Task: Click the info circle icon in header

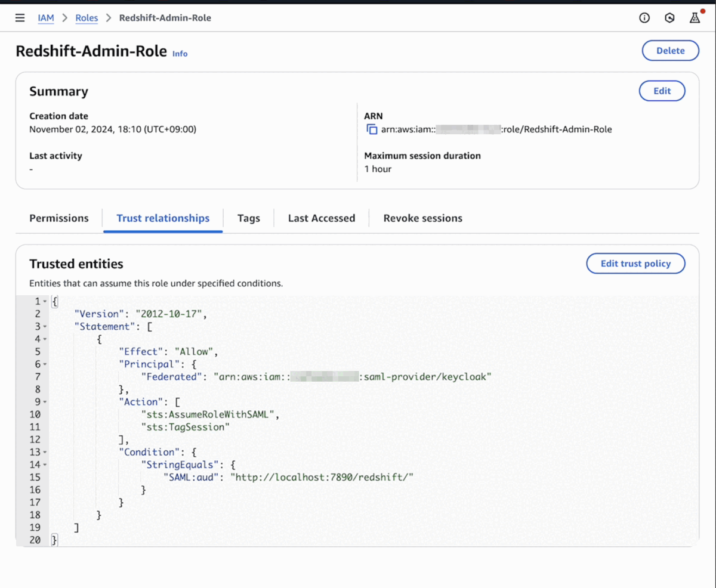Action: (x=644, y=18)
